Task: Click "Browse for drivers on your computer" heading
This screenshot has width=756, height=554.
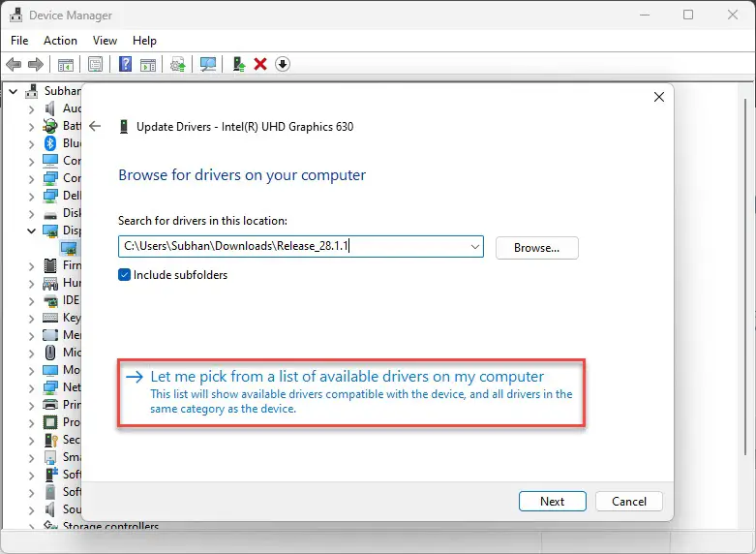Action: (242, 174)
